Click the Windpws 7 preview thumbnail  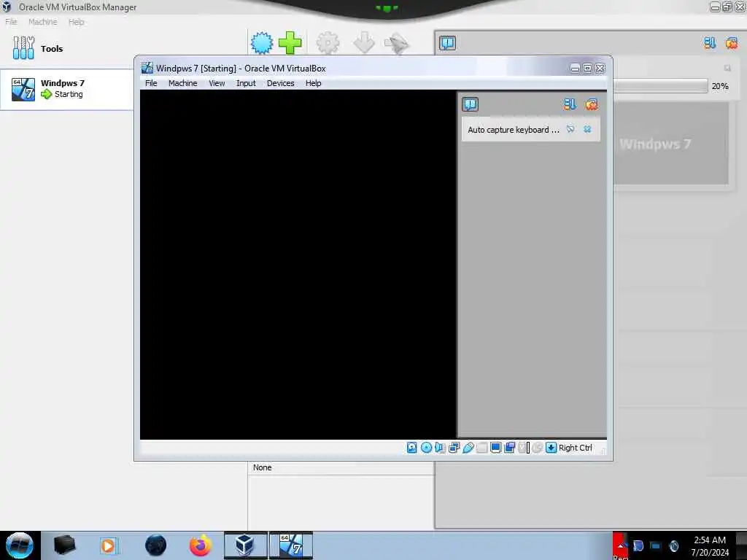pyautogui.click(x=671, y=144)
